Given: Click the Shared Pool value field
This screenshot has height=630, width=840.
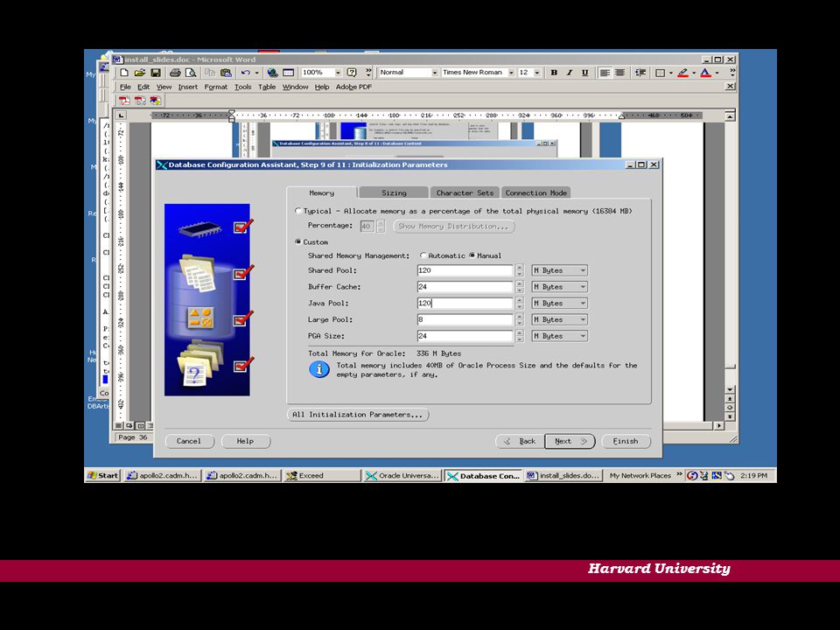Looking at the screenshot, I should coord(465,270).
